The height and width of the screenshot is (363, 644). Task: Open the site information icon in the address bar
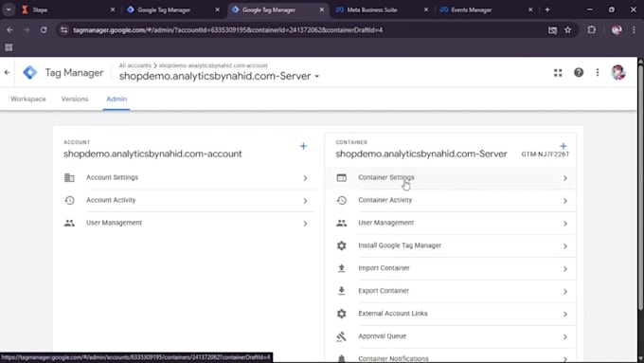(63, 30)
